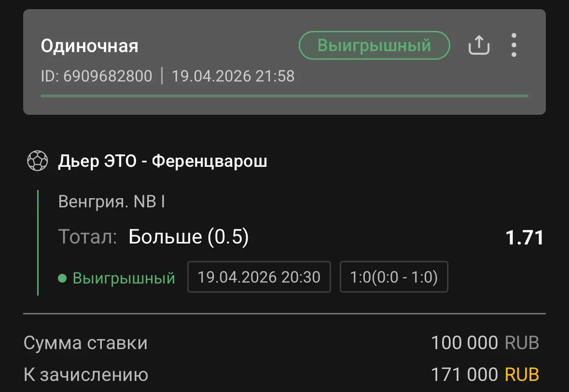
Task: Open the Дьер ЭТО - Ференцварош match
Action: click(163, 162)
